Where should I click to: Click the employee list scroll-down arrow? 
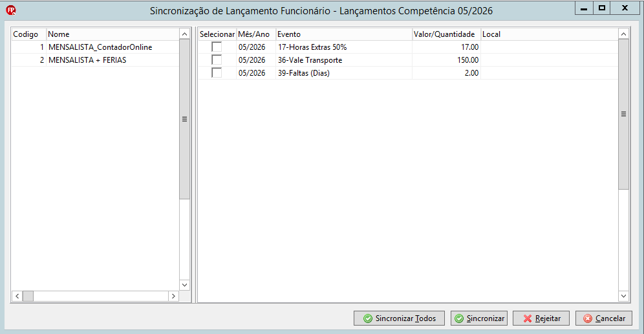[x=184, y=285]
